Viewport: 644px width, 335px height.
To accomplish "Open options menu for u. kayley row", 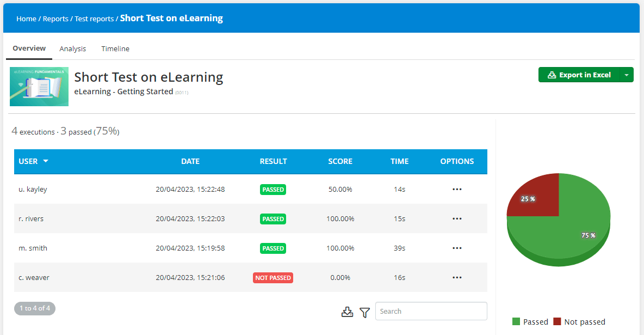I will [457, 190].
